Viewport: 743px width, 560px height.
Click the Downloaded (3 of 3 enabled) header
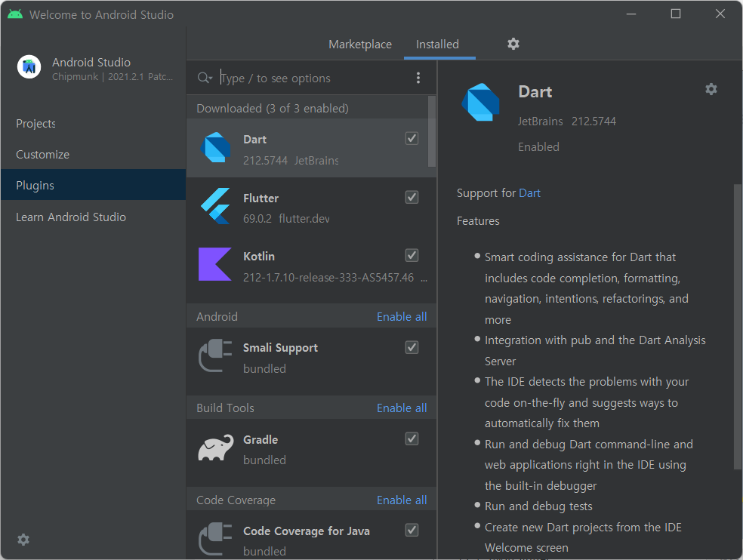click(273, 109)
